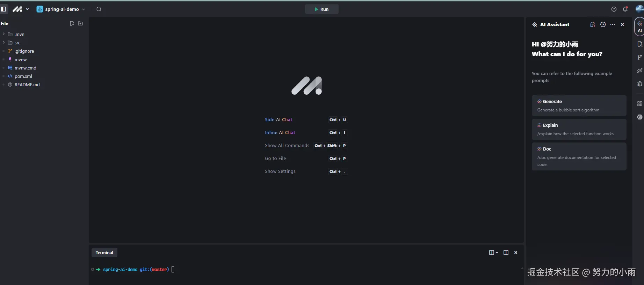Viewport: 644px width, 285px height.
Task: Open AI Assistant more options menu
Action: click(x=613, y=24)
